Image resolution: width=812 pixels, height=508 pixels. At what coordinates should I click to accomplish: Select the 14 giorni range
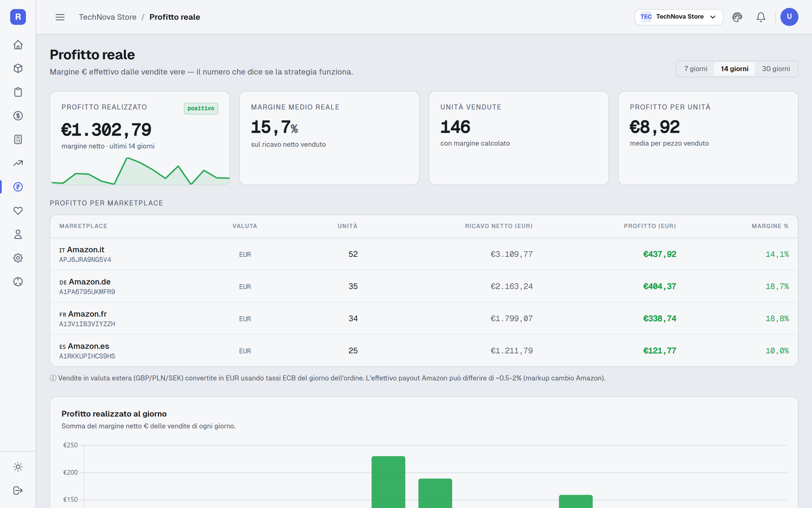pyautogui.click(x=734, y=69)
